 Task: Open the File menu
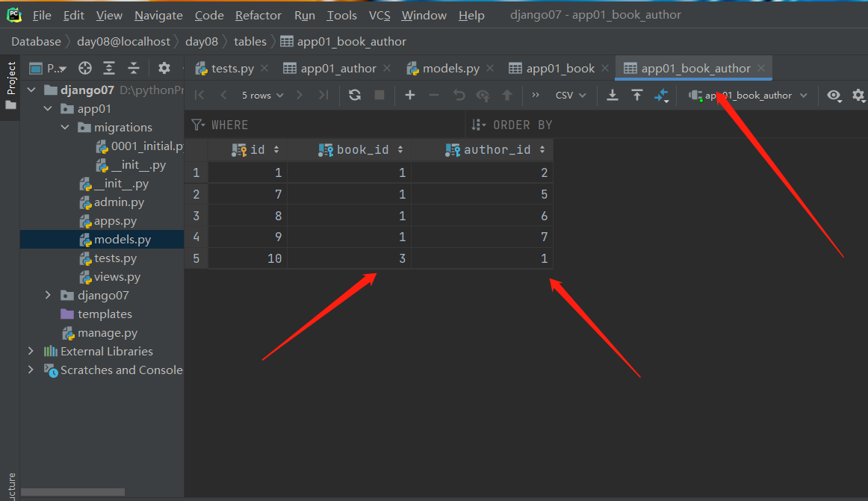click(x=42, y=16)
